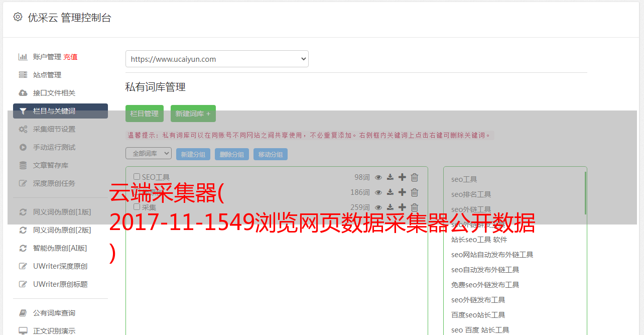The width and height of the screenshot is (644, 335).
Task: Click the keyword 'seo自动发布外链工具'
Action: pos(485,270)
